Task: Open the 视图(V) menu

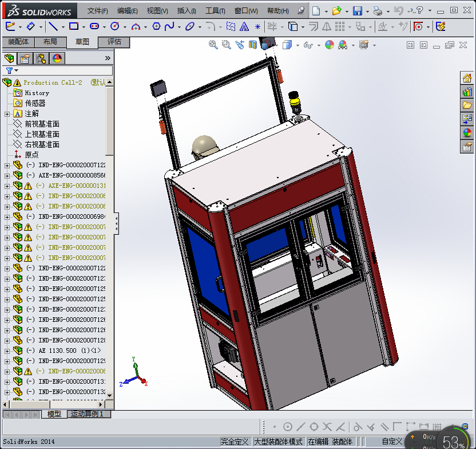Action: click(x=157, y=11)
